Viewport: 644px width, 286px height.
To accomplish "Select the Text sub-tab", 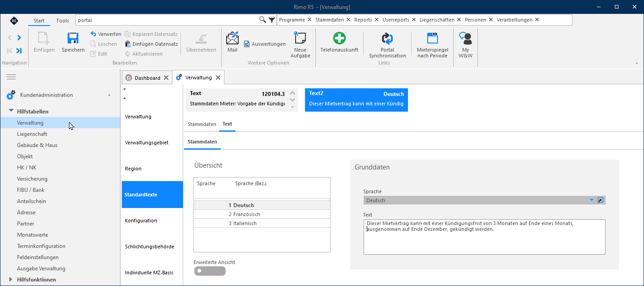I will (x=227, y=124).
